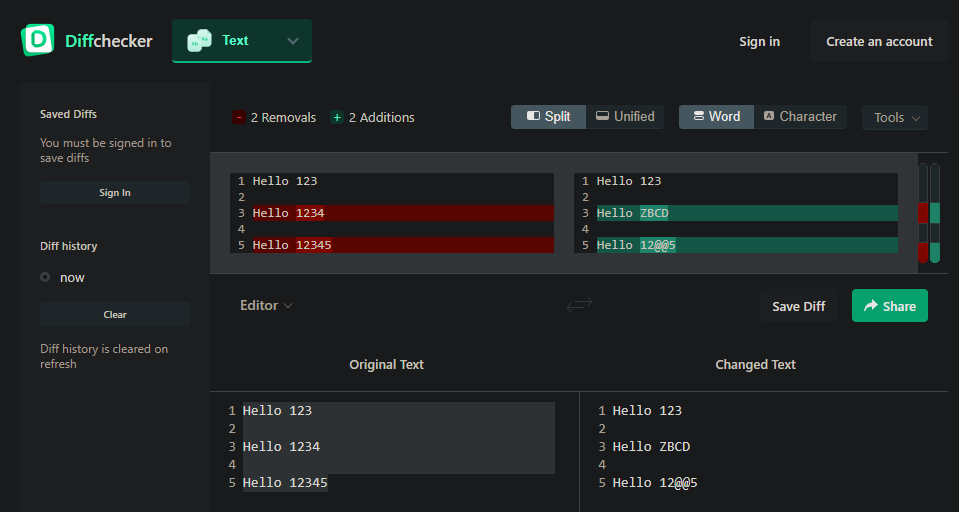Click the Split view layout icon

point(533,117)
